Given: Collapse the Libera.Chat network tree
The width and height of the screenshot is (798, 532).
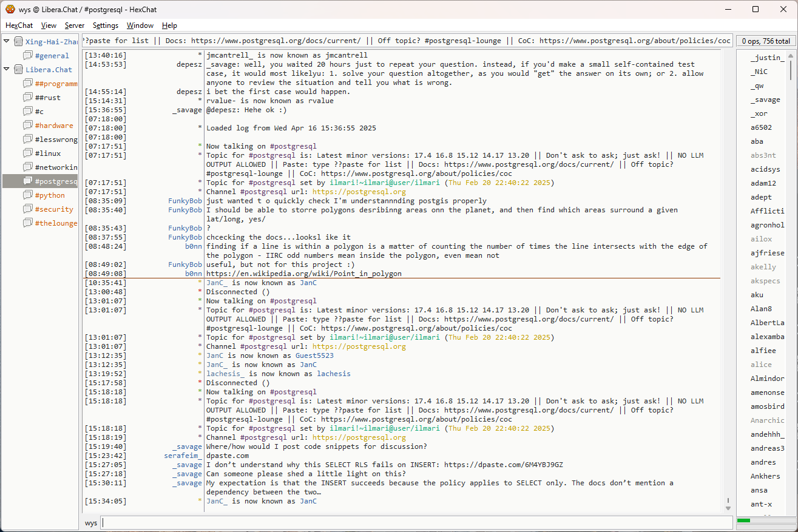Looking at the screenshot, I should (7, 70).
